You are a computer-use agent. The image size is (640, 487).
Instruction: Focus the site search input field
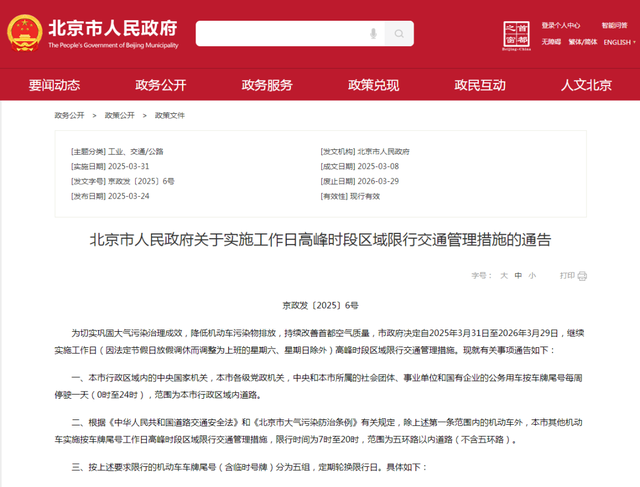(x=282, y=33)
